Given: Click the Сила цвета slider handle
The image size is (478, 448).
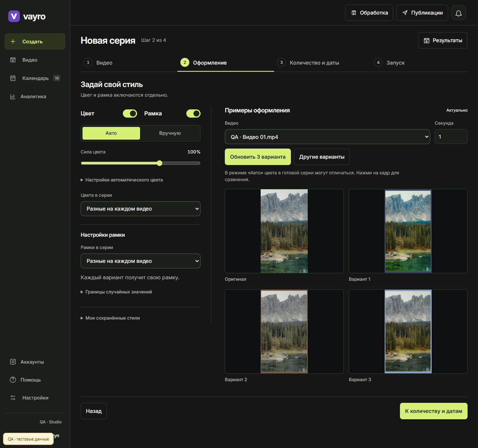Looking at the screenshot, I should (159, 163).
